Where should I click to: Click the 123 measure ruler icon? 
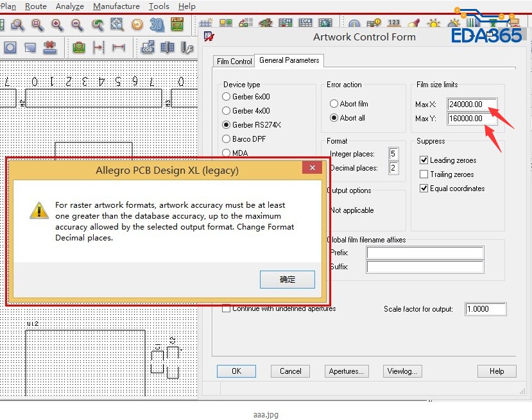(393, 23)
